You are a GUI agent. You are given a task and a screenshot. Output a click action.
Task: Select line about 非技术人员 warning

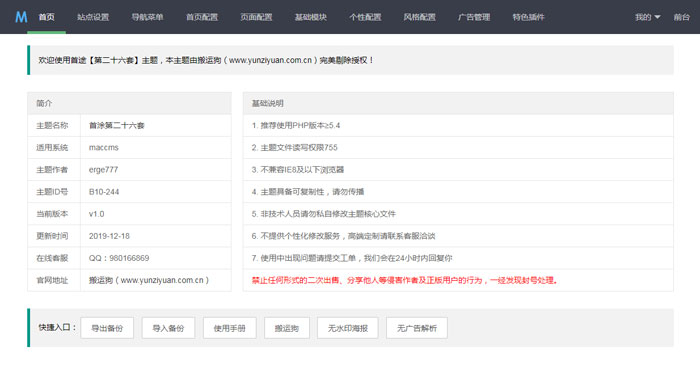pyautogui.click(x=324, y=214)
